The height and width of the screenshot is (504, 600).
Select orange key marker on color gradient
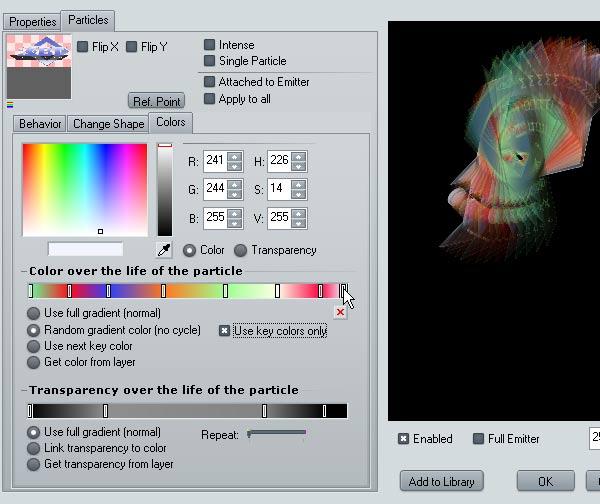163,291
